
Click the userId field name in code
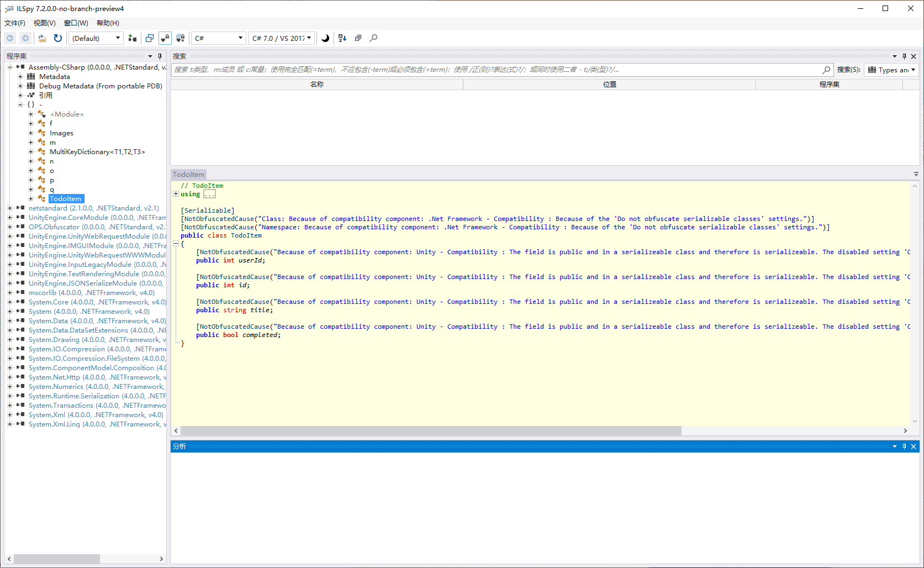click(250, 260)
